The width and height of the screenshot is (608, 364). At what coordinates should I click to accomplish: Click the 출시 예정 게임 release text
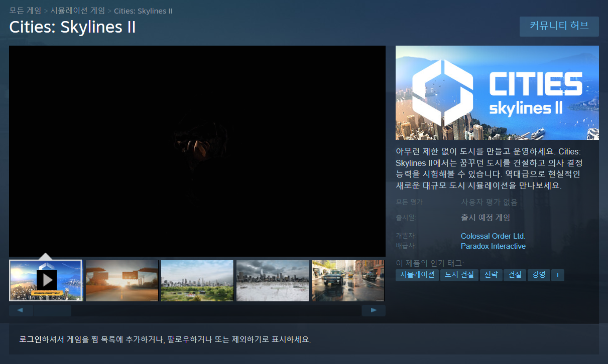click(485, 218)
